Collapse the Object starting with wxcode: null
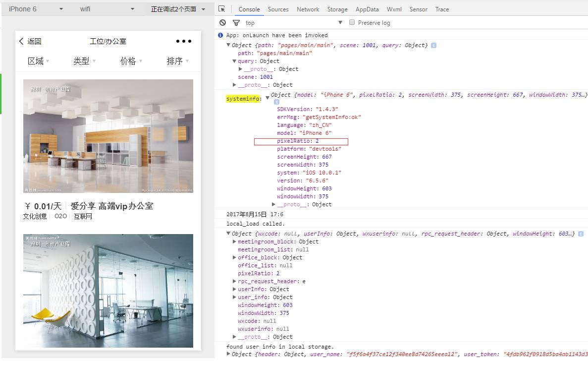The height and width of the screenshot is (365, 588). click(x=228, y=234)
